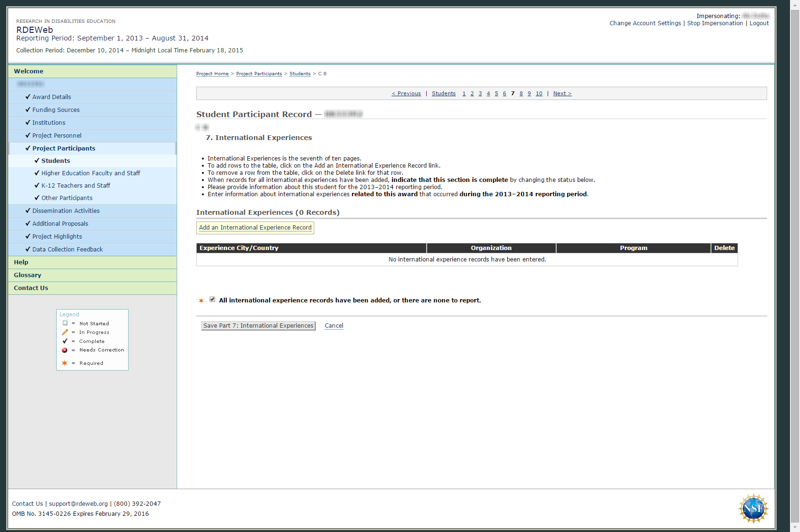Click Students link in the pager
The width and height of the screenshot is (800, 532).
coord(444,94)
